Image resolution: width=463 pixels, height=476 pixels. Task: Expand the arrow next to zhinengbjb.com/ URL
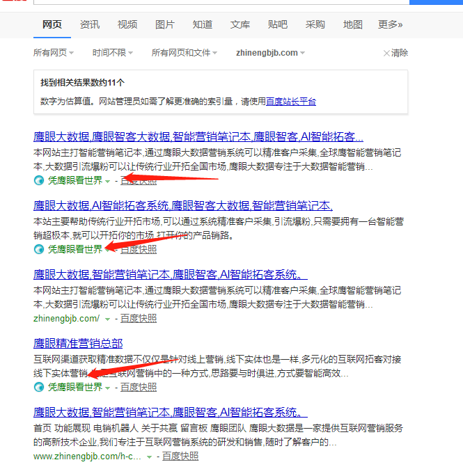click(107, 319)
